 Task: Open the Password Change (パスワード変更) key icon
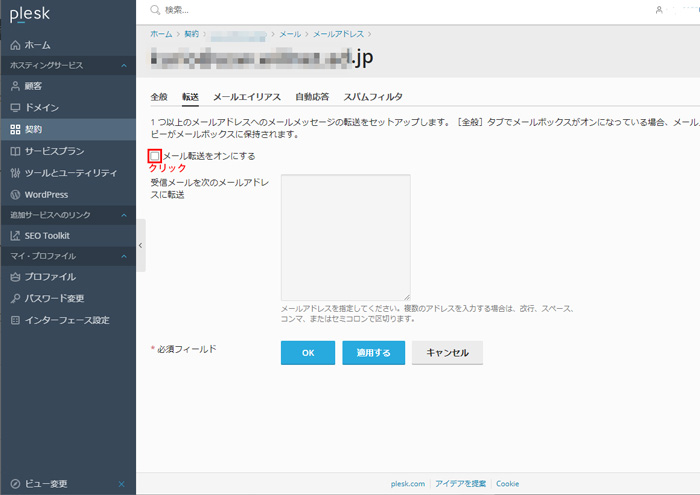click(15, 298)
